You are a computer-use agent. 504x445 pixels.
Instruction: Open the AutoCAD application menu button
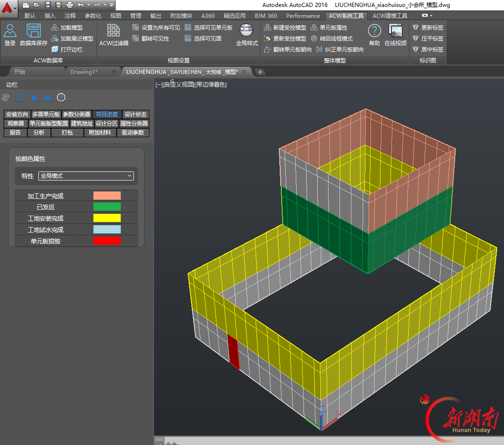(8, 8)
